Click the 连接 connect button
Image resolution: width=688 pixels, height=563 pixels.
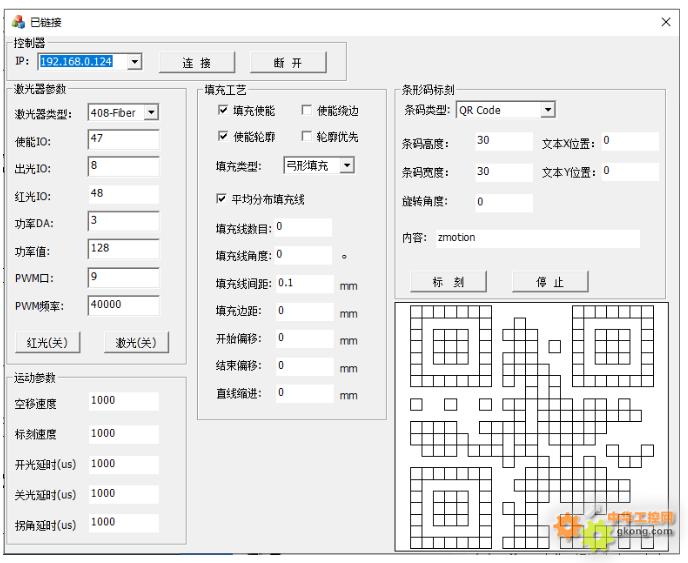tap(197, 63)
